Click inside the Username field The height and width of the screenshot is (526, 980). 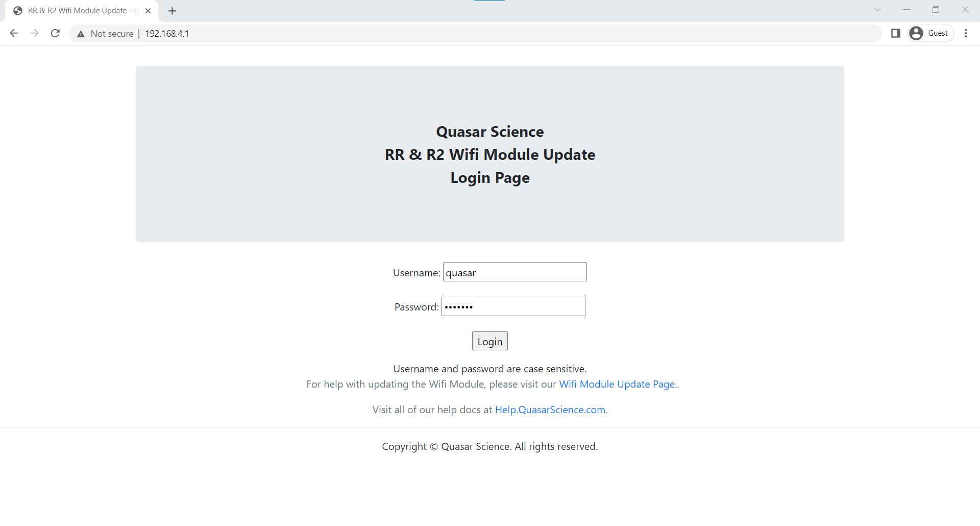pos(514,272)
